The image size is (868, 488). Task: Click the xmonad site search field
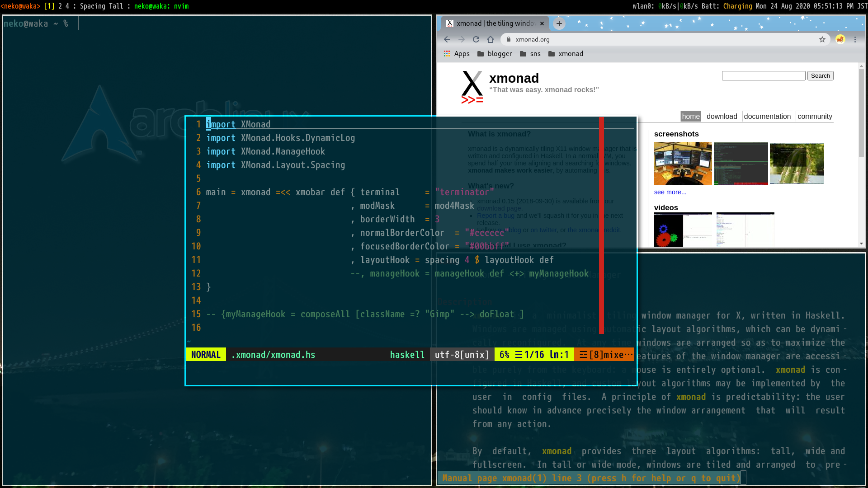coord(763,76)
